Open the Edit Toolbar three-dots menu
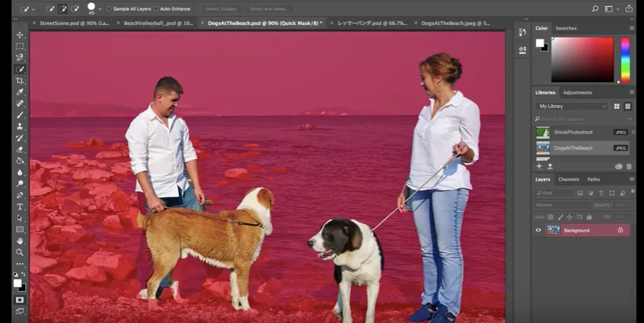 point(20,264)
